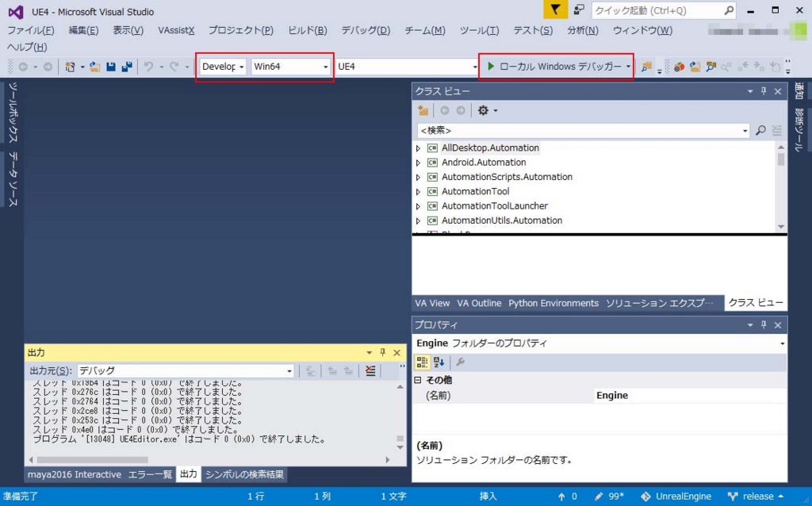This screenshot has width=812, height=506.
Task: Open the 出力元 デバッグ combo box
Action: pos(186,371)
